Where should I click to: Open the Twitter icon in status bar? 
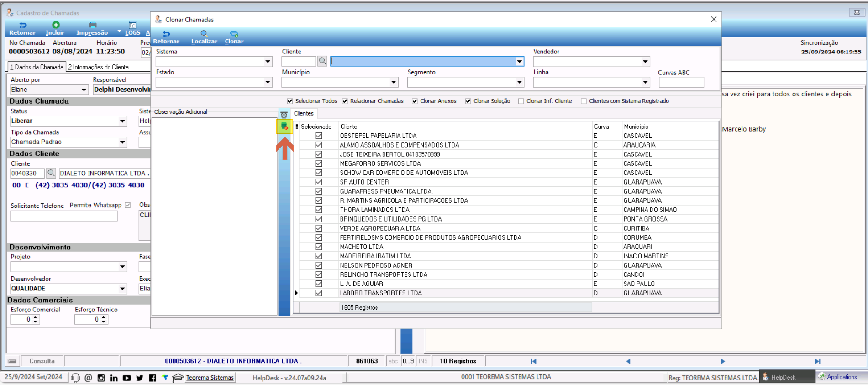pyautogui.click(x=139, y=378)
